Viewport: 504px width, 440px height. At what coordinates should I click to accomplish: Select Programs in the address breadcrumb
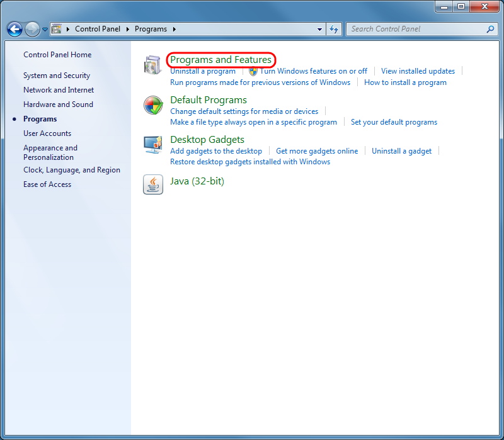151,29
